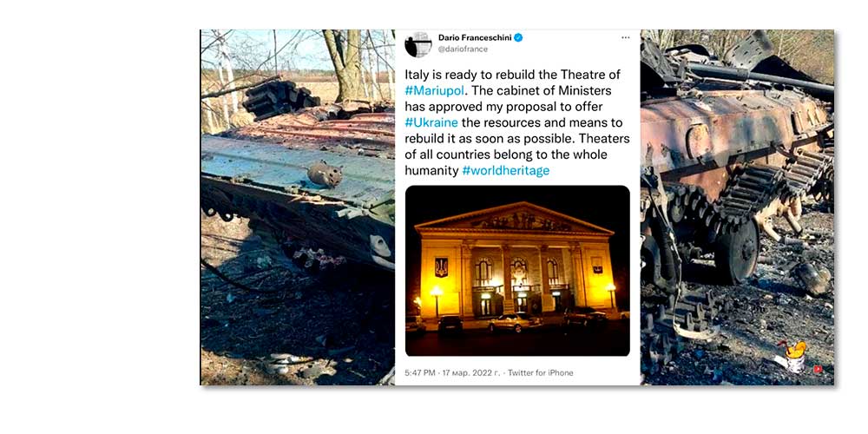Click the glowing street lamp left of theatre
Viewport: 868px width, 434px height.
point(437,292)
